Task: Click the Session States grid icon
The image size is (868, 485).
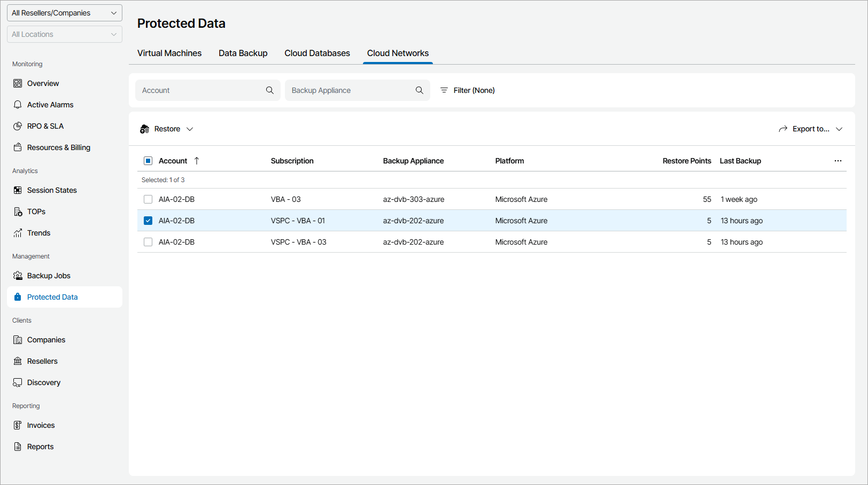Action: (18, 190)
